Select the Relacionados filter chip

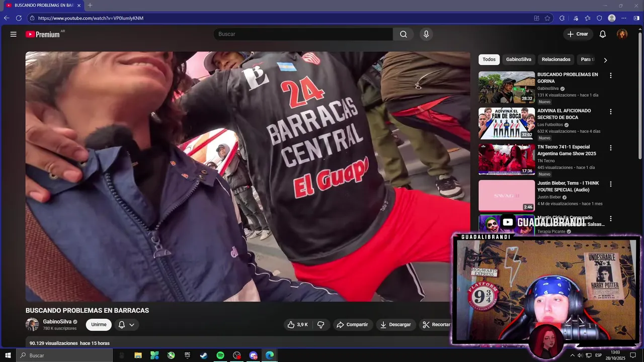(x=556, y=59)
